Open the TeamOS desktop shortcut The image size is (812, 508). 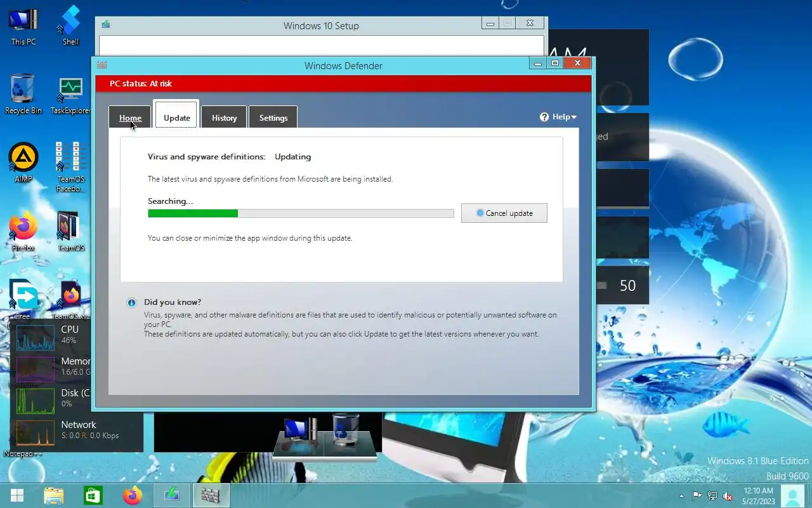tap(70, 232)
